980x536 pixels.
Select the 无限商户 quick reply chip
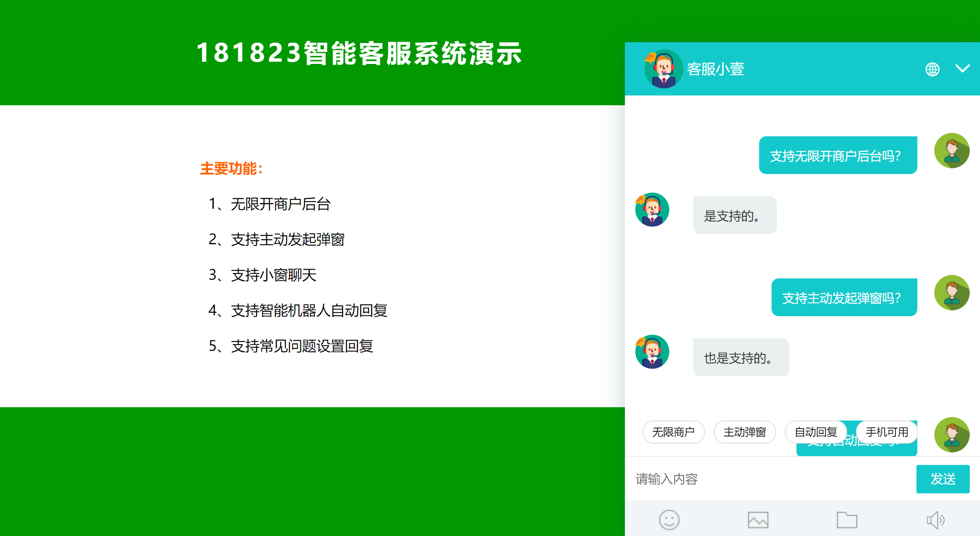point(673,432)
